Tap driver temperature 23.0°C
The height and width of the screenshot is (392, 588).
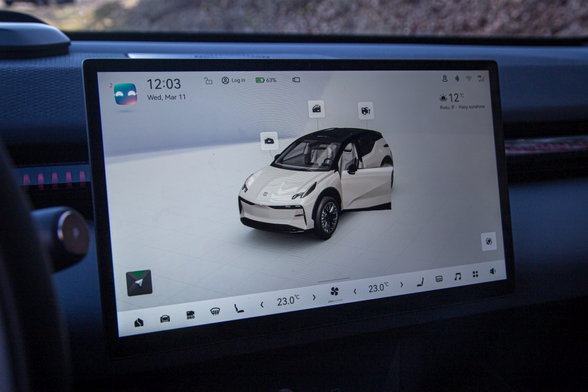coord(288,301)
